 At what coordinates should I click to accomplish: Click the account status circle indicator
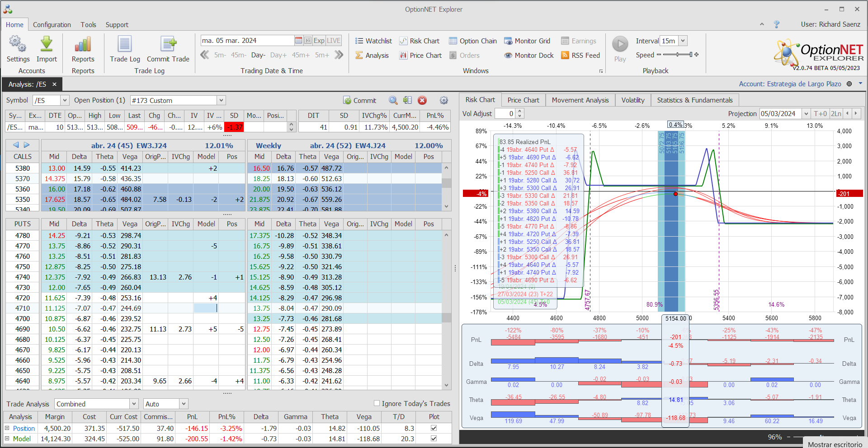click(x=849, y=84)
